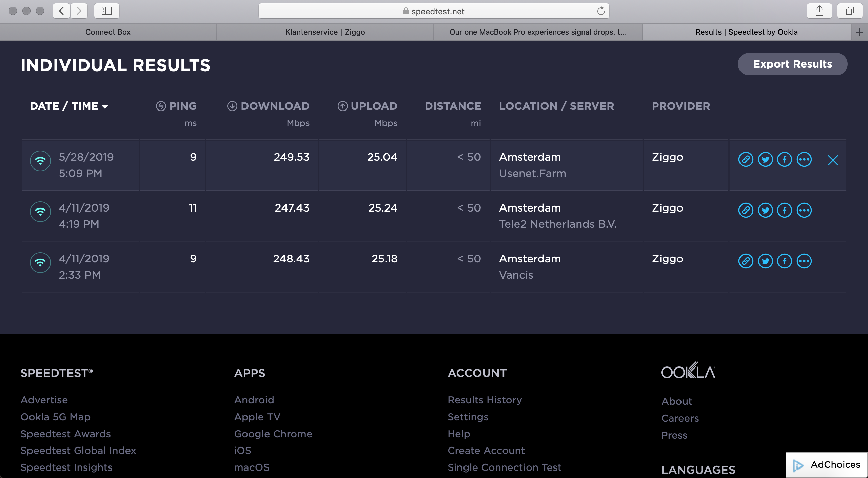Click the upload arrow icon in header

(x=342, y=106)
